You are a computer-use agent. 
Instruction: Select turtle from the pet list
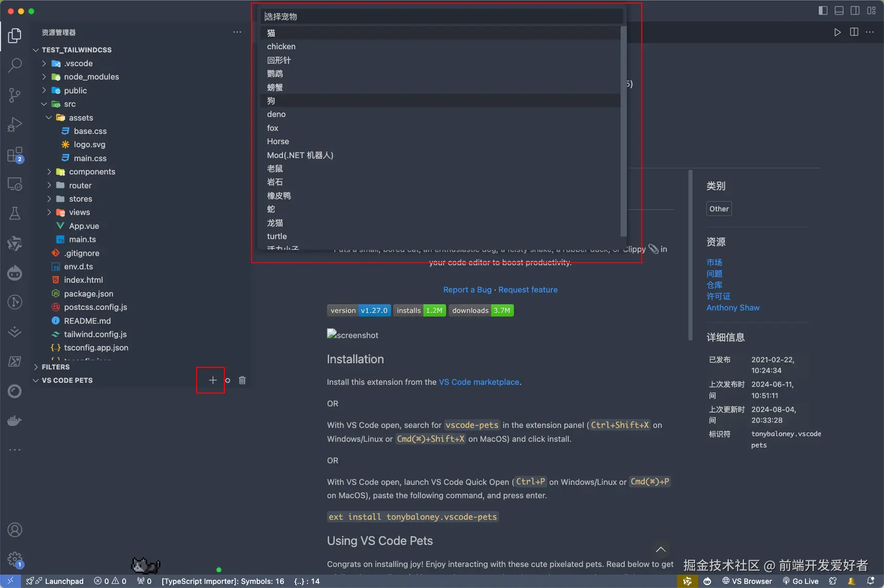coord(440,236)
